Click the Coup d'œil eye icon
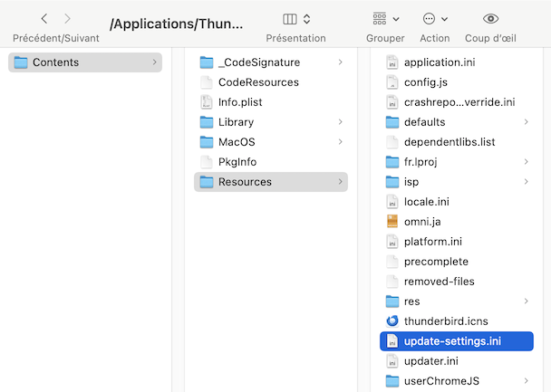551x392 pixels. [x=490, y=18]
